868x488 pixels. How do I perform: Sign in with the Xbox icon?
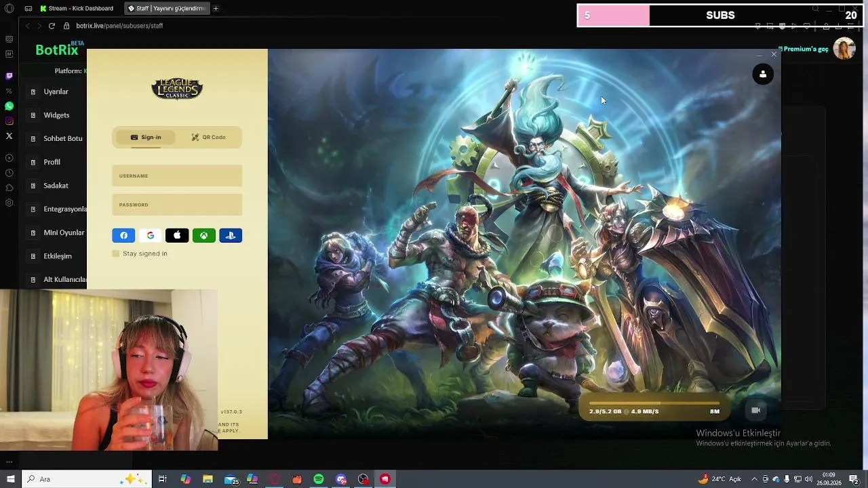(204, 235)
